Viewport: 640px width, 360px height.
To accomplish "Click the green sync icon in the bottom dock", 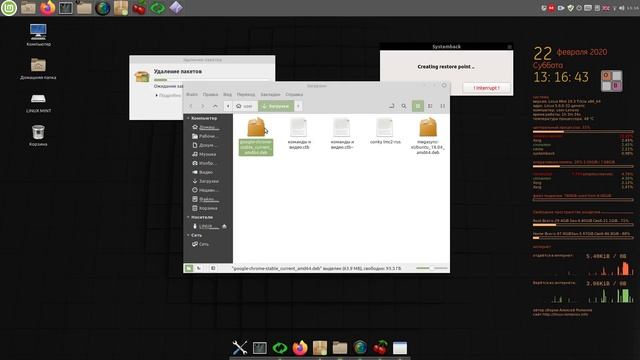I will 280,348.
